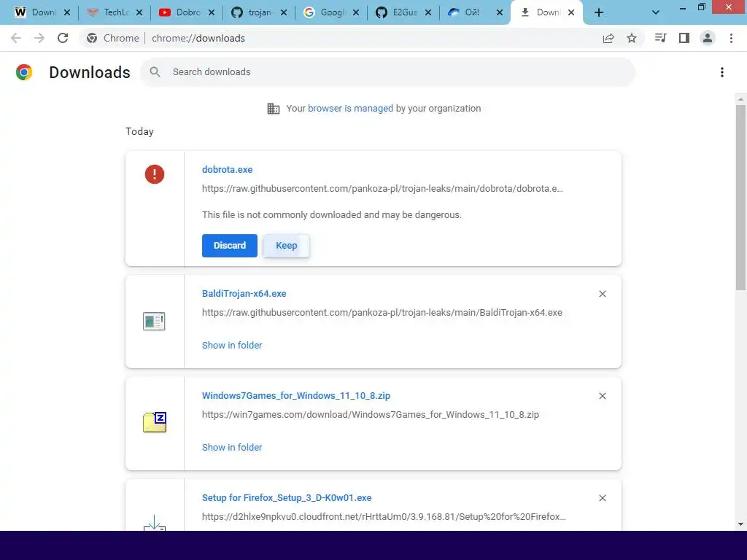Click the scrollbar down arrow
Viewport: 747px width, 560px height.
740,524
